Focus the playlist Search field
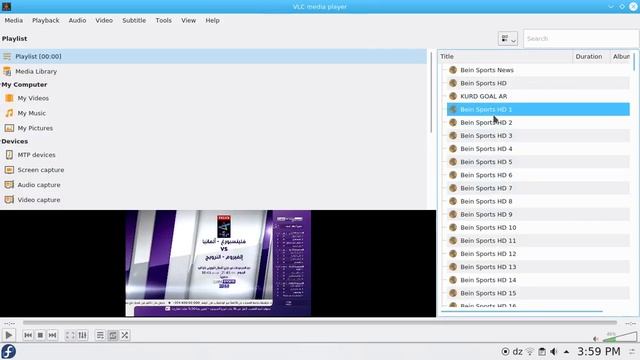The height and width of the screenshot is (360, 640). [580, 39]
